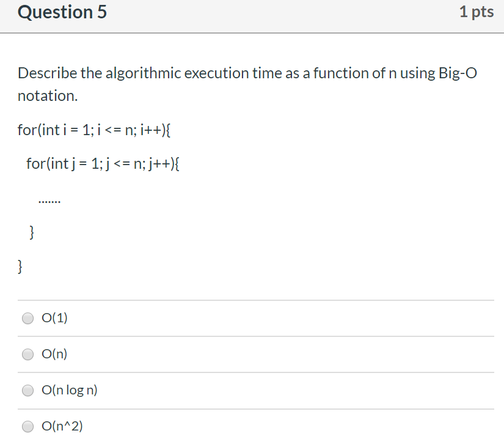Screen dimensions: 504x436
Task: Select the O(n) radio button
Action: click(x=27, y=354)
